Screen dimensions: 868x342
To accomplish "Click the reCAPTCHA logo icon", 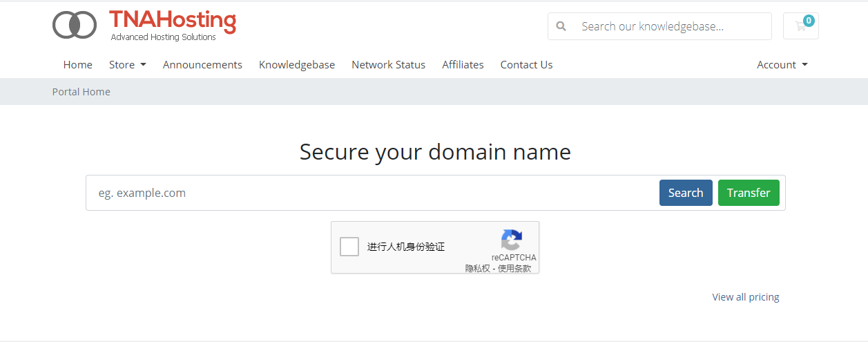I will pos(511,240).
